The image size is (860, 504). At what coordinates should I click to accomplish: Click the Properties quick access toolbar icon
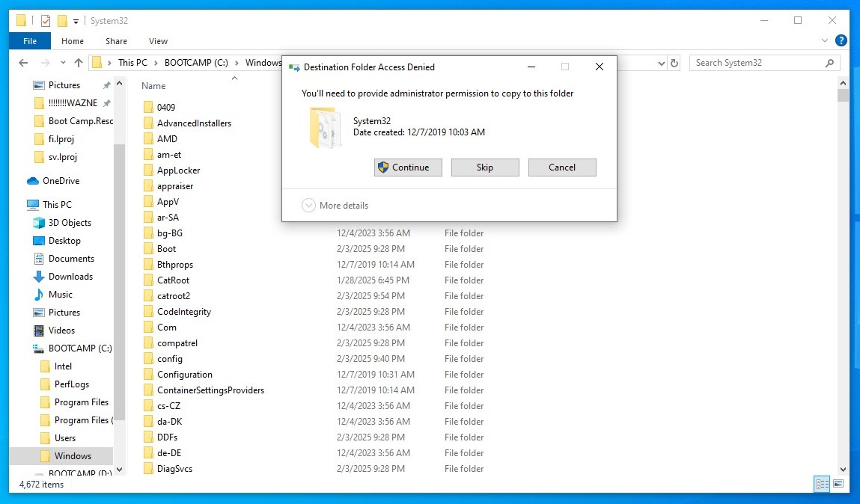coord(46,21)
